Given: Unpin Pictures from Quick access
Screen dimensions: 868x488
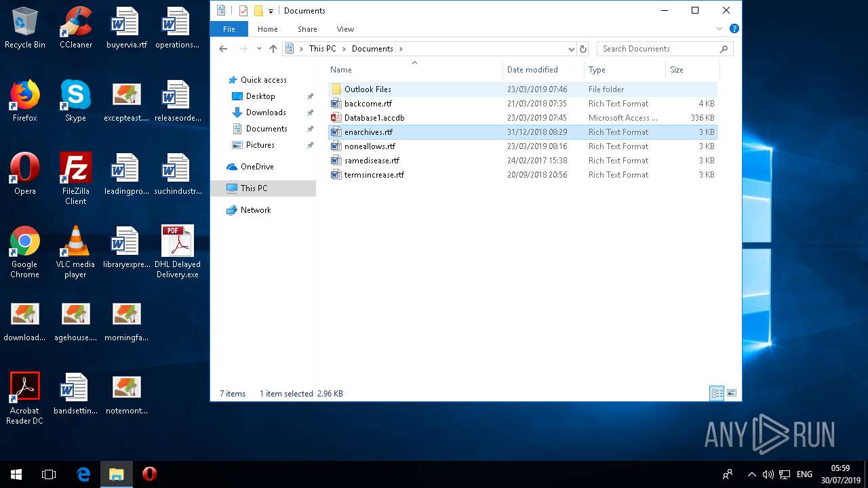Looking at the screenshot, I should (310, 145).
